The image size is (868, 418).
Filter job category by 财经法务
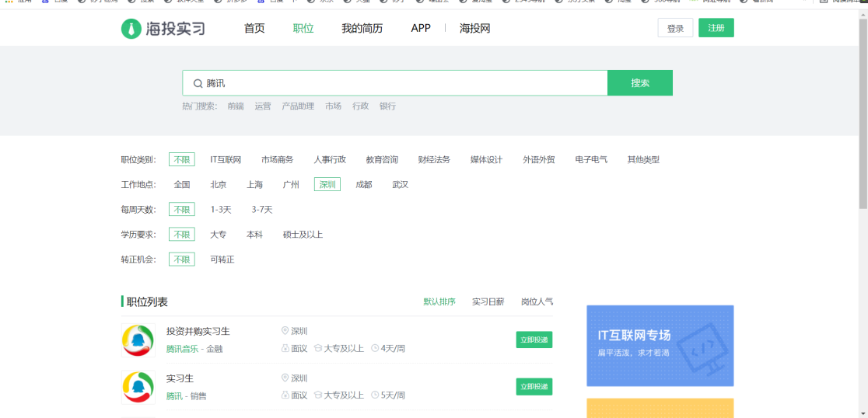[x=434, y=160]
